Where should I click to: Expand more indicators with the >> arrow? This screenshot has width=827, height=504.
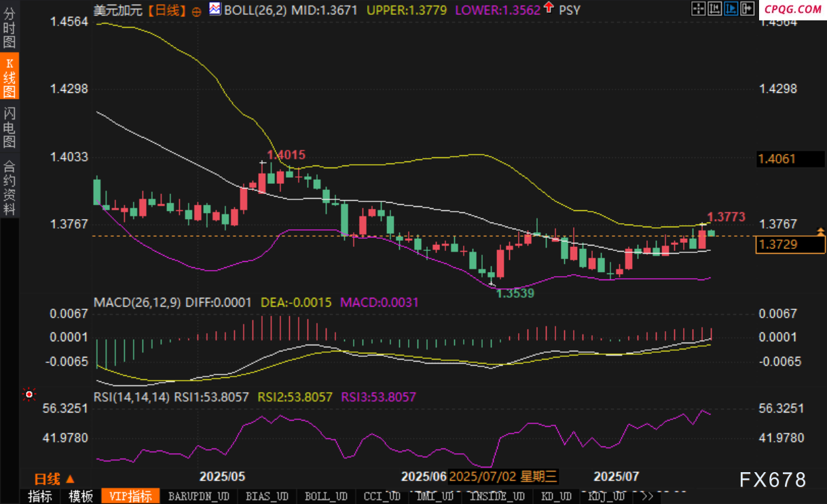647,497
